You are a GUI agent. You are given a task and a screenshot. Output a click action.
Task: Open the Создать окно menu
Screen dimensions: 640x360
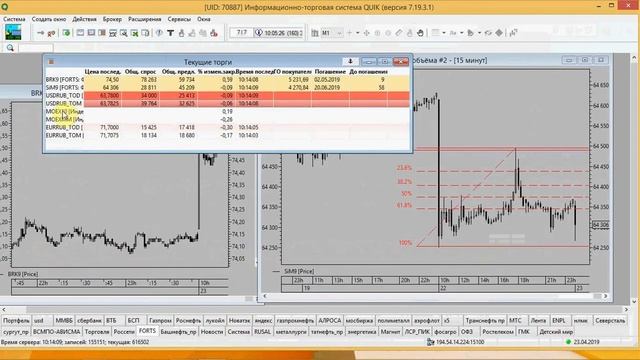(x=49, y=19)
